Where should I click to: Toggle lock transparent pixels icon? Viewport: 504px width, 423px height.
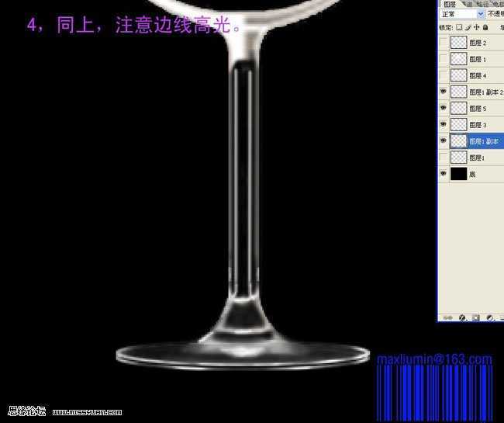point(459,27)
